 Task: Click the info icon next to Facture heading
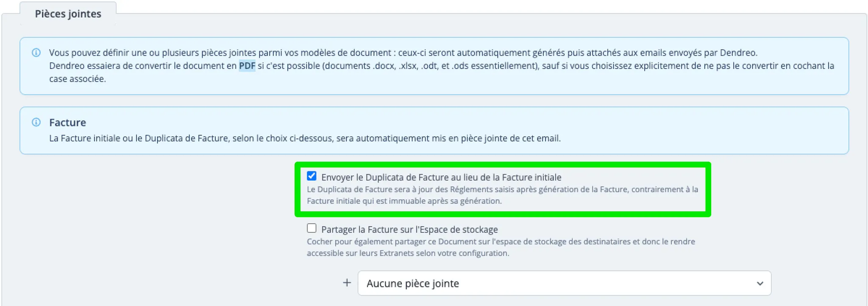36,122
